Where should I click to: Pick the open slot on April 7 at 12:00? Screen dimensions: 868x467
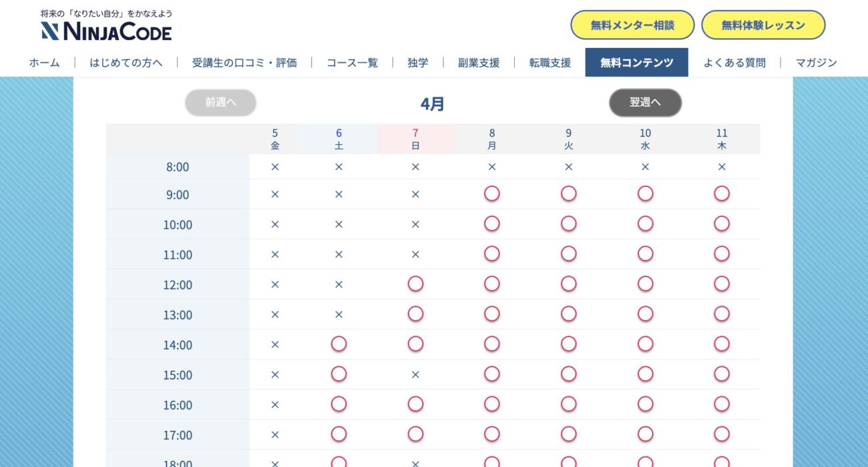pos(415,284)
